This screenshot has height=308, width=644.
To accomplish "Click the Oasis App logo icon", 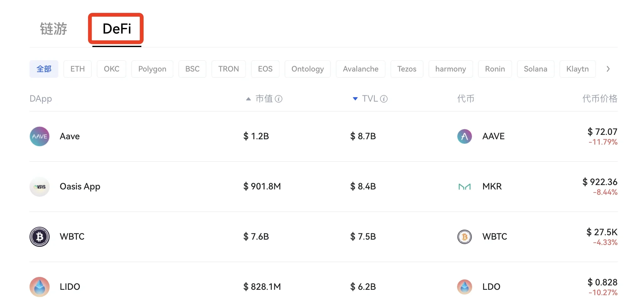I will 40,187.
